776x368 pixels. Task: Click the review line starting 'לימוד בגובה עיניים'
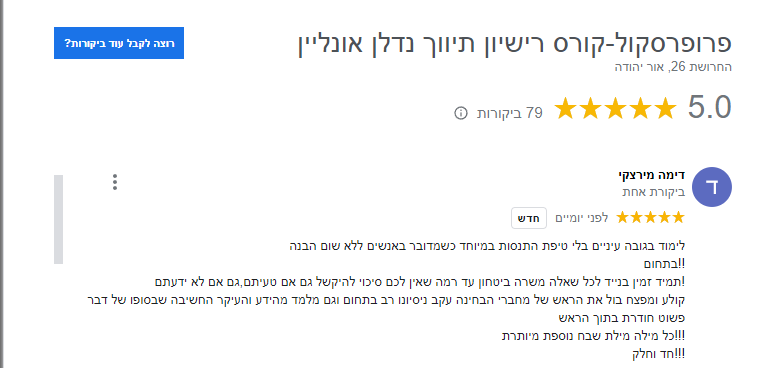tap(487, 245)
